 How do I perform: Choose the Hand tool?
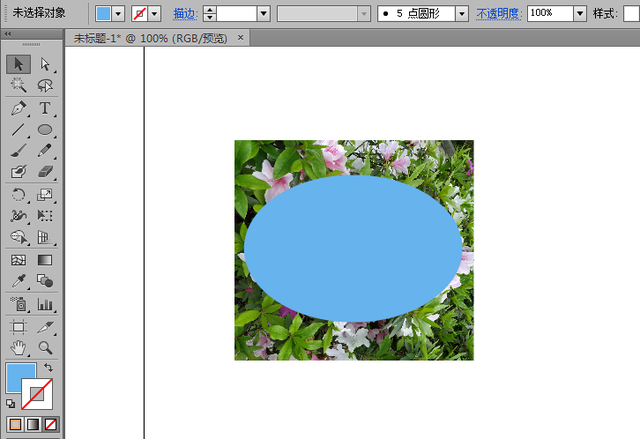[18, 348]
